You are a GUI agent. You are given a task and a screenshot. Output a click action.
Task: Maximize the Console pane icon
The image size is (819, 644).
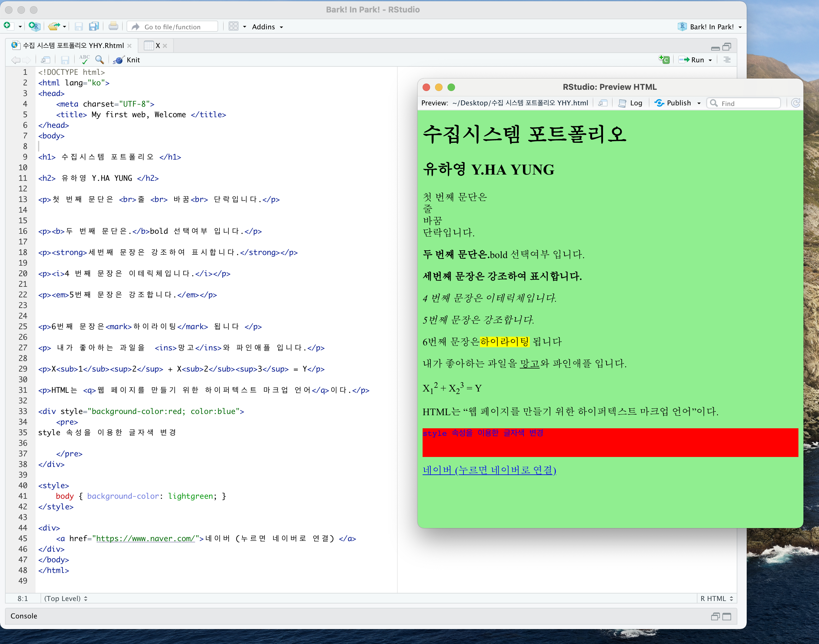point(727,617)
